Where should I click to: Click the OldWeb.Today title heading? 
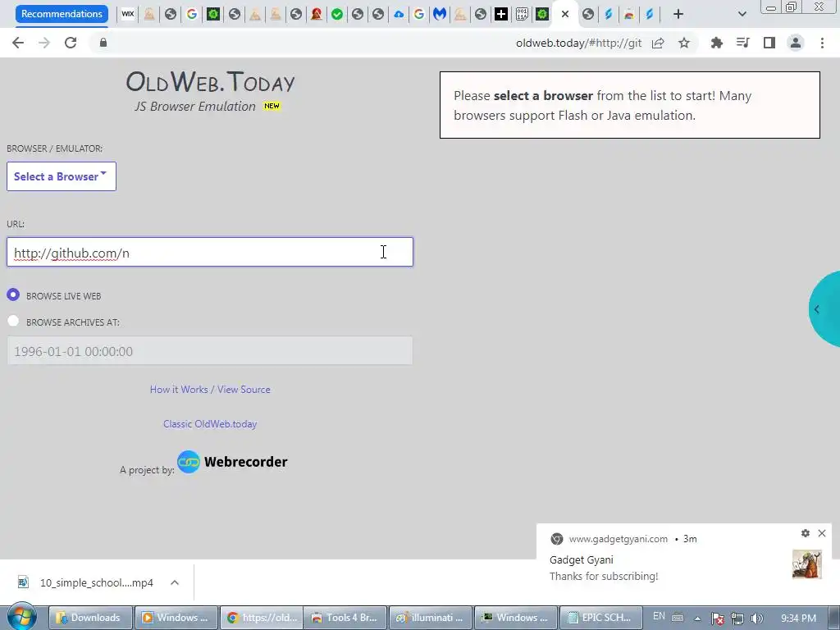point(210,82)
